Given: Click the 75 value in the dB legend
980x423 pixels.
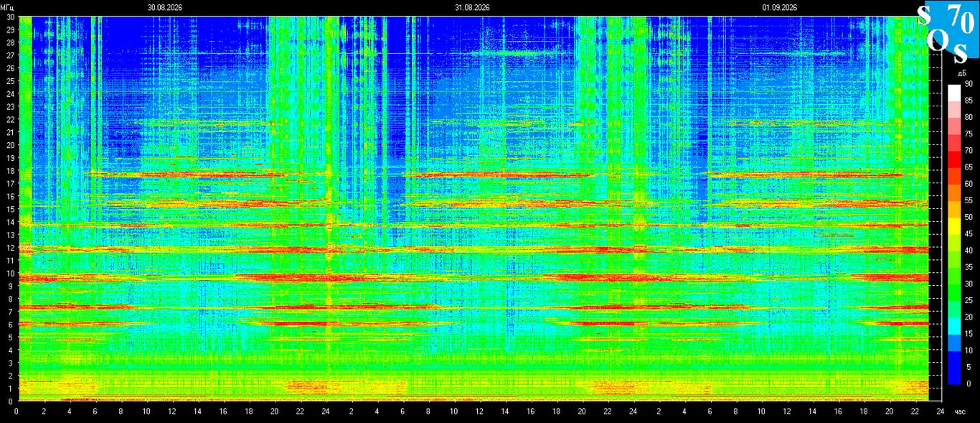Looking at the screenshot, I should (x=969, y=134).
